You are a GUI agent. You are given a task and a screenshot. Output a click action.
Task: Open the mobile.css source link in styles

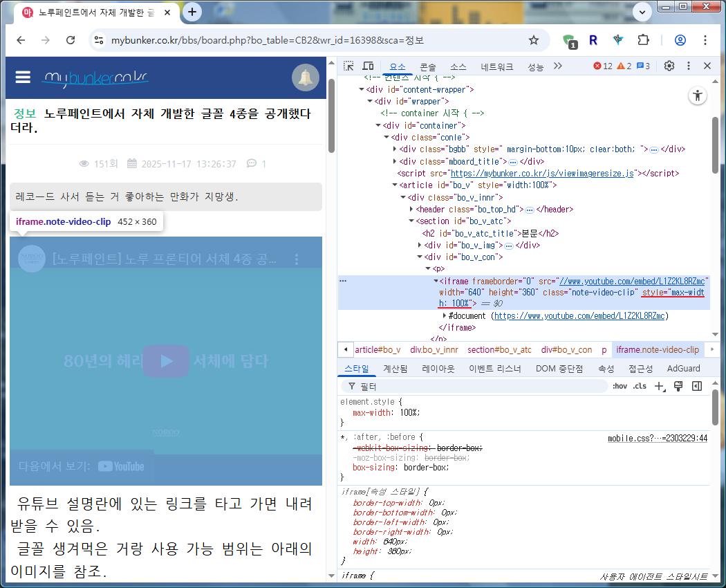657,439
